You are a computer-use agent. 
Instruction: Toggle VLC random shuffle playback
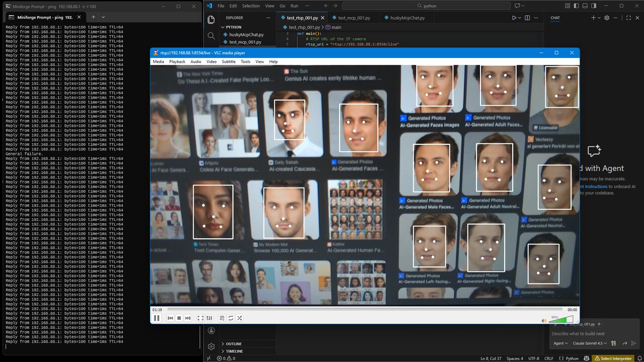point(239,318)
